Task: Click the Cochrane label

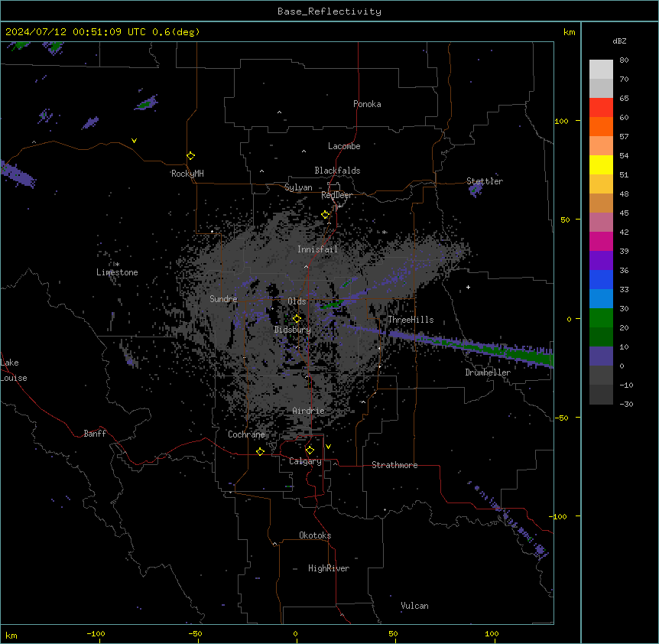Action: click(x=246, y=434)
